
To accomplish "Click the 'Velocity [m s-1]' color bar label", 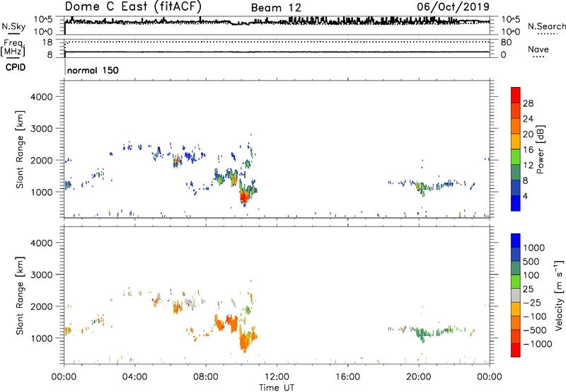I will point(559,295).
